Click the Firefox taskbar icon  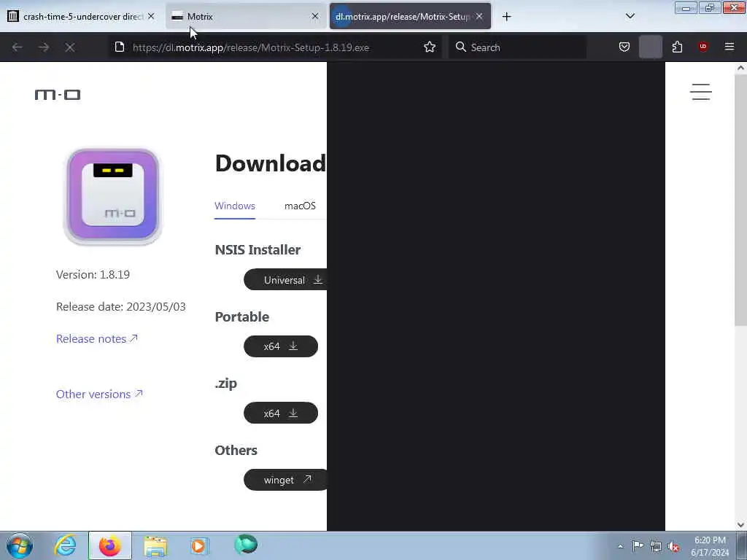[109, 545]
